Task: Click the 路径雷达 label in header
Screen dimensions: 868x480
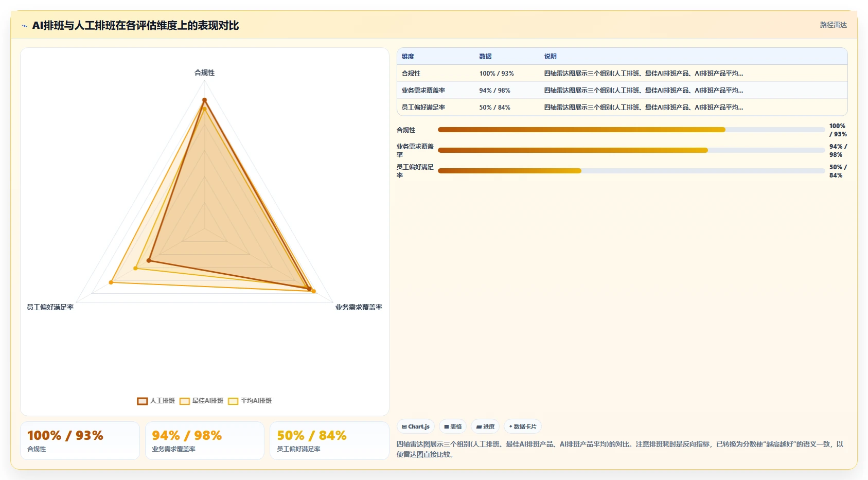Action: [833, 25]
